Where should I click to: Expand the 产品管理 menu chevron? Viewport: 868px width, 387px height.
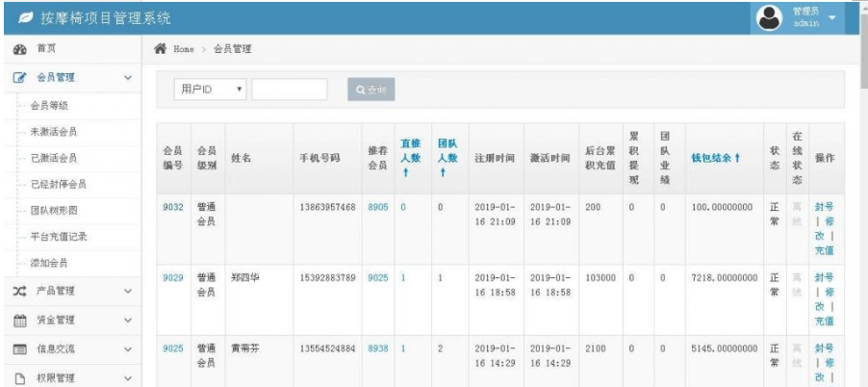[128, 291]
